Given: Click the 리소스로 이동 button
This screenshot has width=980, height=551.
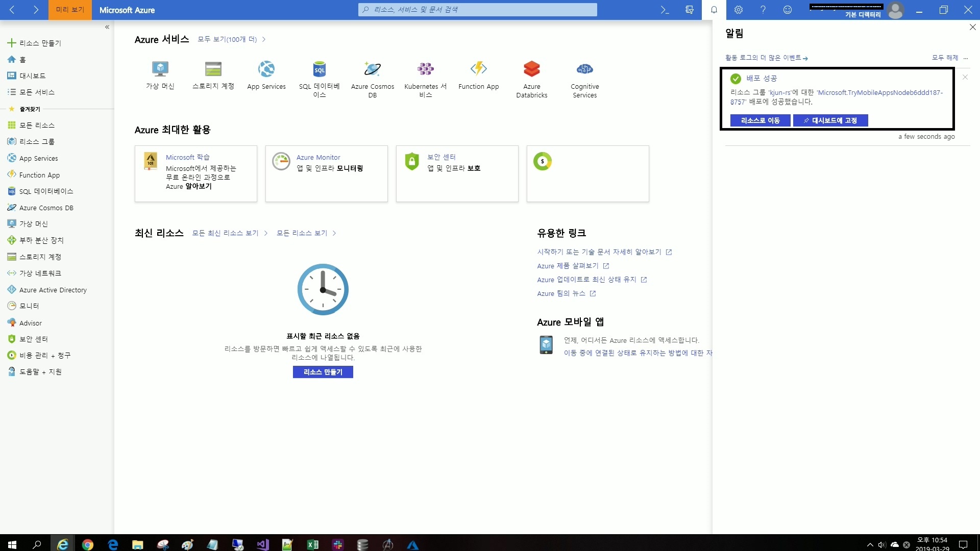Looking at the screenshot, I should (x=760, y=120).
